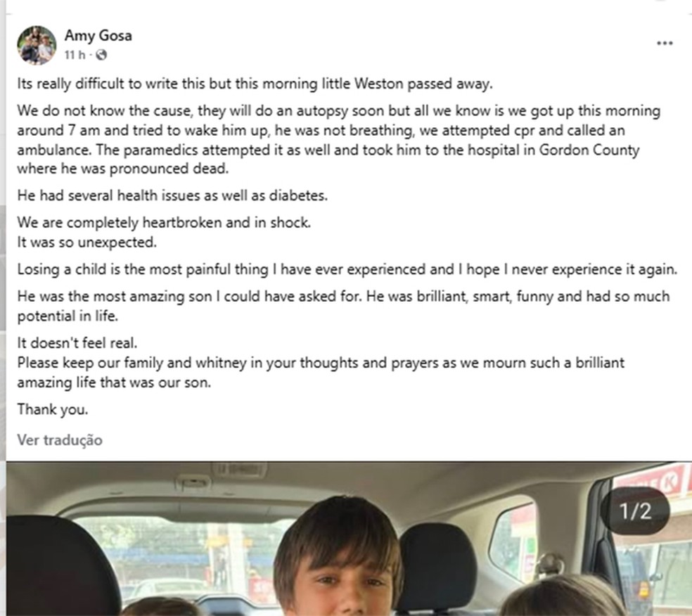Click the "Please keep our family" paragraph
692x616 pixels.
coord(320,373)
